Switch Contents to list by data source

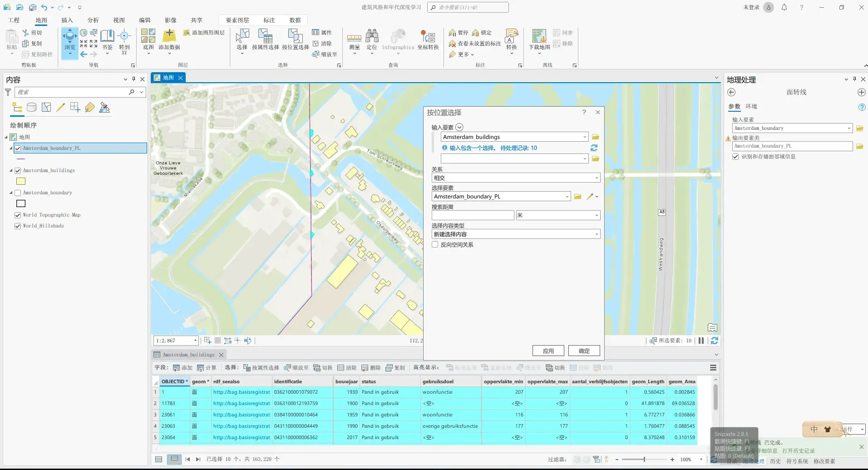coord(31,108)
